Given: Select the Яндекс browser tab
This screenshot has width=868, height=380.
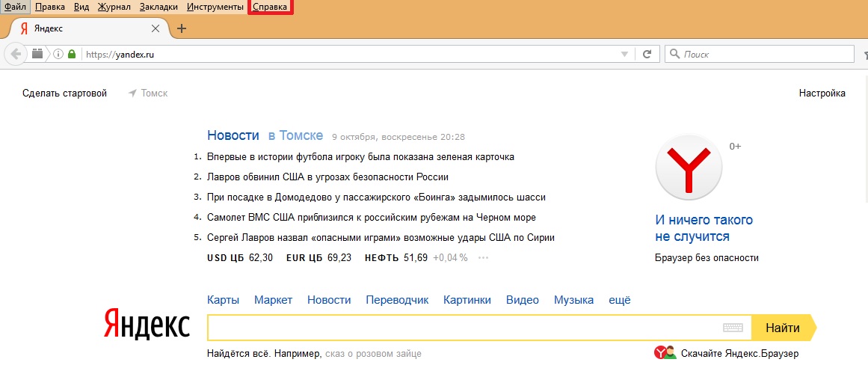Looking at the screenshot, I should [x=88, y=28].
